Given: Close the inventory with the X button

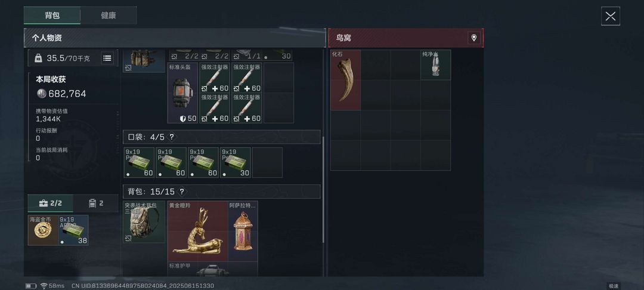Looking at the screenshot, I should click(611, 17).
